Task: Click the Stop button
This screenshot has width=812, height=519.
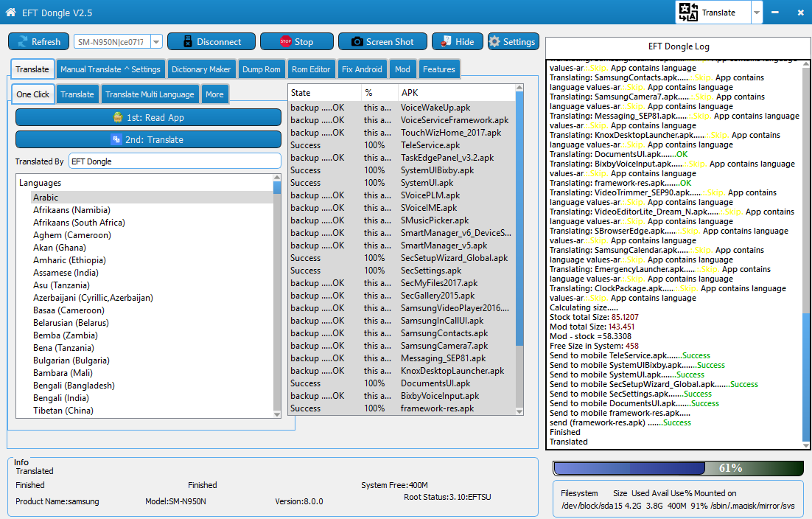Action: (297, 41)
